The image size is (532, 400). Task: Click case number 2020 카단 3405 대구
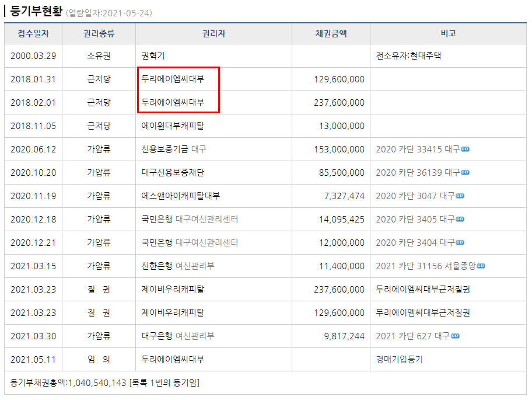[x=415, y=220]
